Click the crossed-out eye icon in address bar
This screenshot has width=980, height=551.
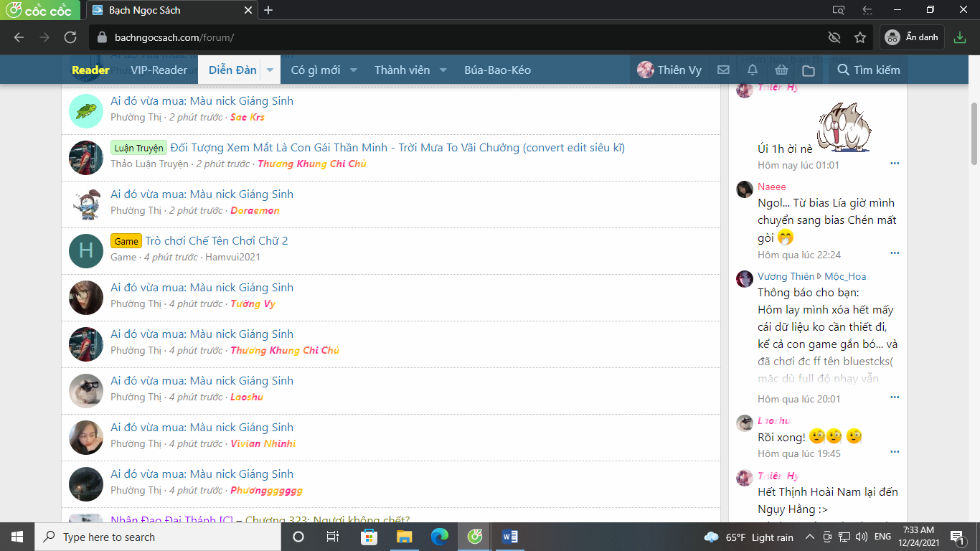tap(834, 37)
